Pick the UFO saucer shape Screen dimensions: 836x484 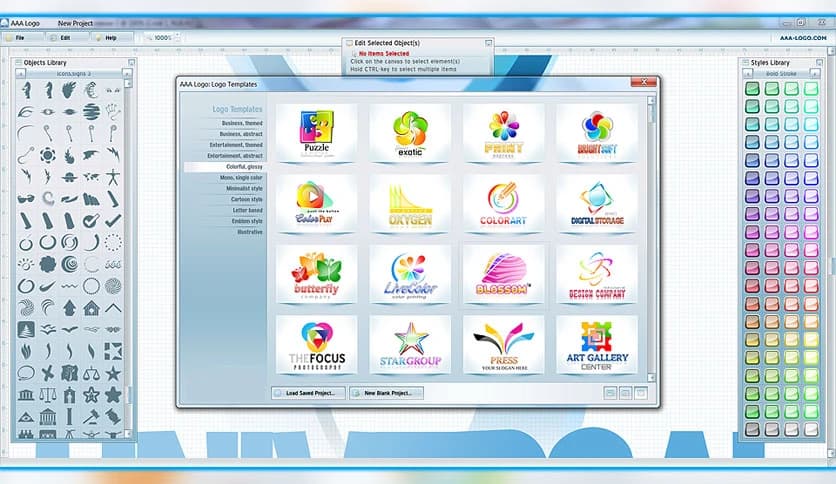coord(69,177)
